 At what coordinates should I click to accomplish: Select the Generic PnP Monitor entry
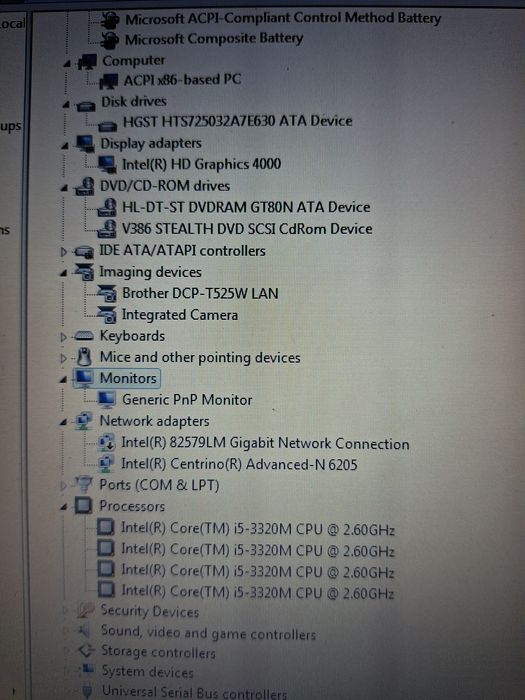[x=187, y=400]
